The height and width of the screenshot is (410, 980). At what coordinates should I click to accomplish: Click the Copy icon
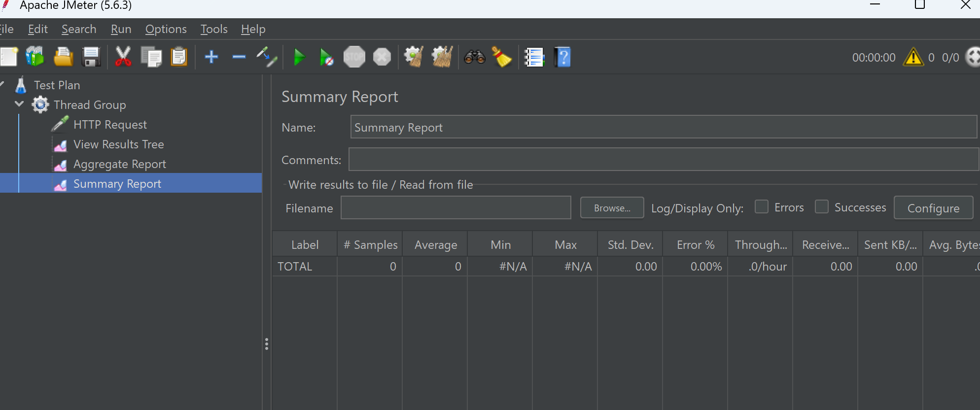point(151,57)
